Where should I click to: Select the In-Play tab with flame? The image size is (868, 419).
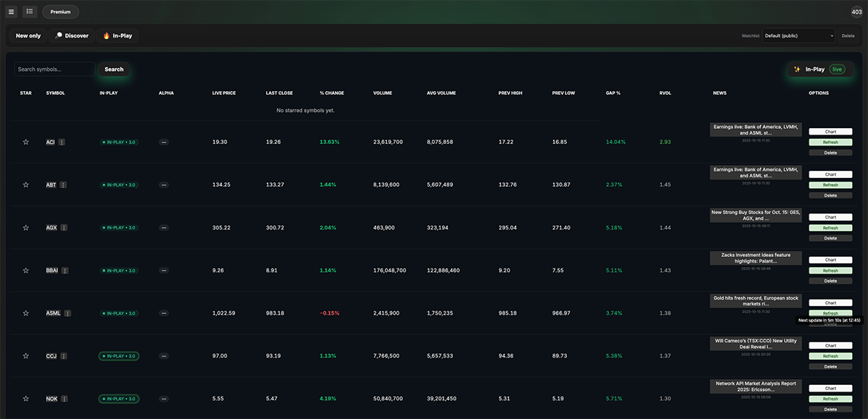(x=116, y=35)
